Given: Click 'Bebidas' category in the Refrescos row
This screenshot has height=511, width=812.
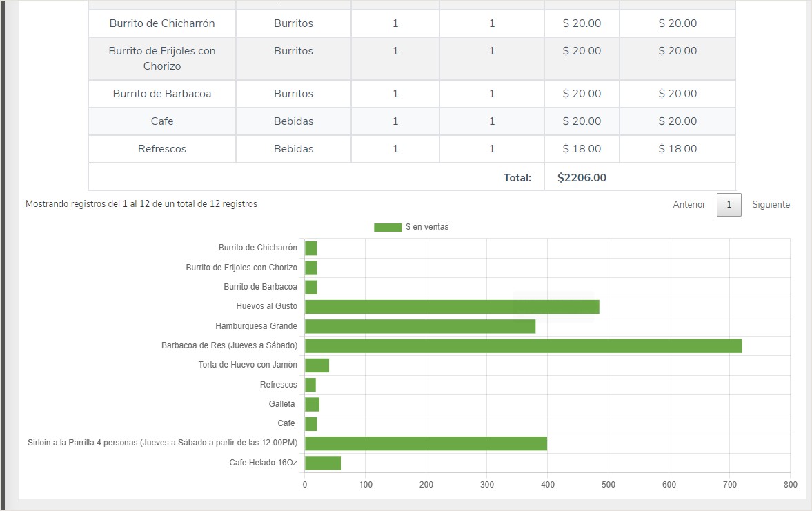Looking at the screenshot, I should tap(294, 148).
